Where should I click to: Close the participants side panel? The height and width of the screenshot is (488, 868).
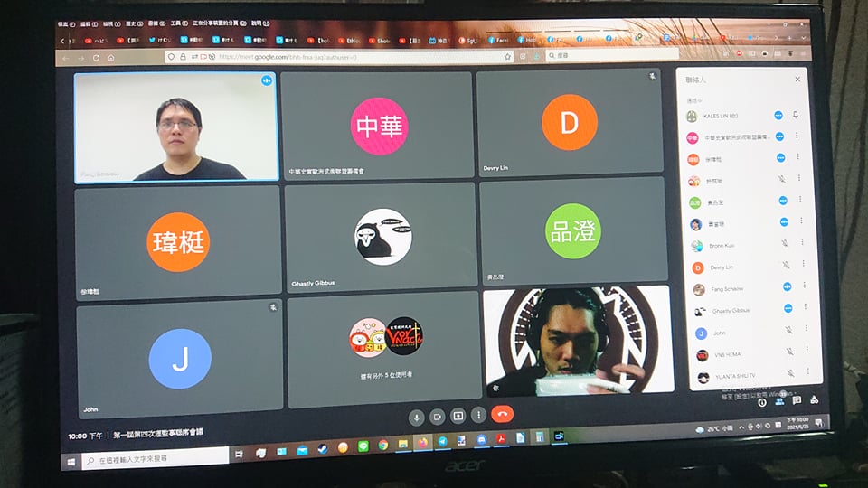click(797, 80)
